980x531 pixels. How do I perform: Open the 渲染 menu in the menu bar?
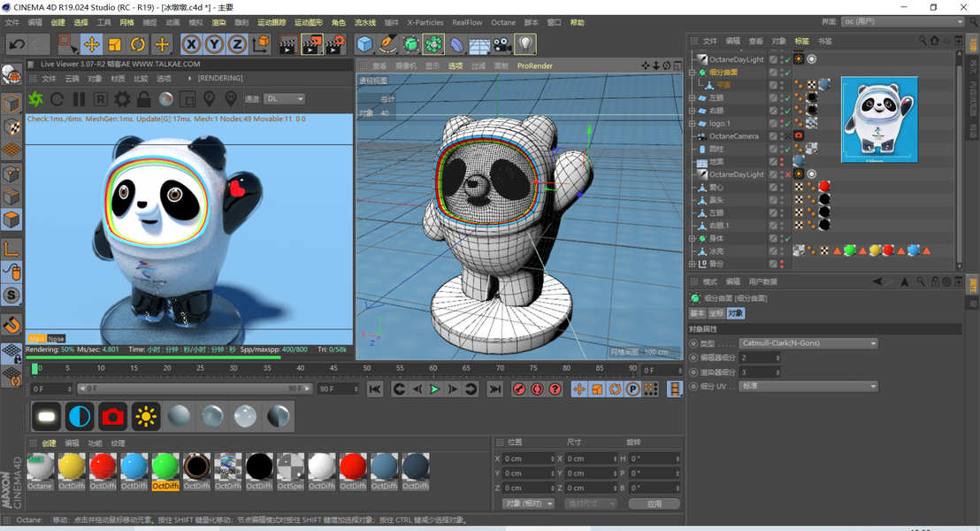pos(218,22)
